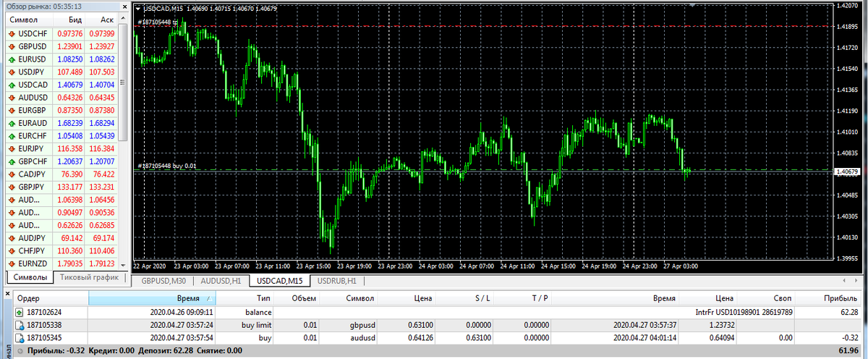
Task: Click the balance row value 62.28
Action: click(x=848, y=312)
